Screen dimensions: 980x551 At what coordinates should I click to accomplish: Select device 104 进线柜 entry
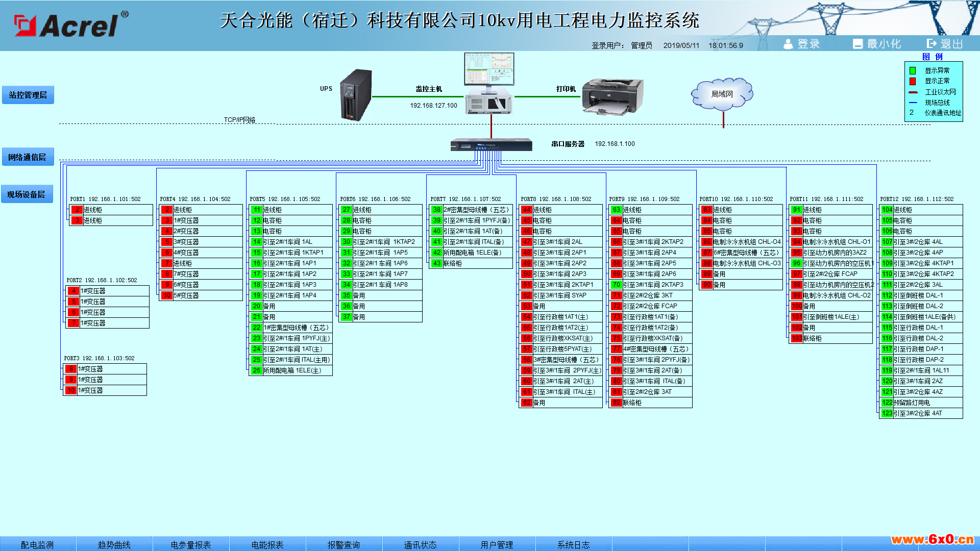tap(921, 210)
